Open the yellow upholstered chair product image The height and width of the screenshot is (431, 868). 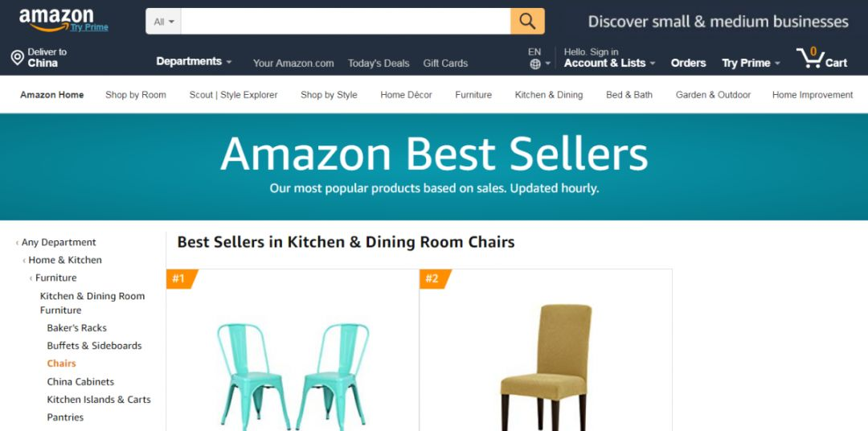[x=546, y=367]
